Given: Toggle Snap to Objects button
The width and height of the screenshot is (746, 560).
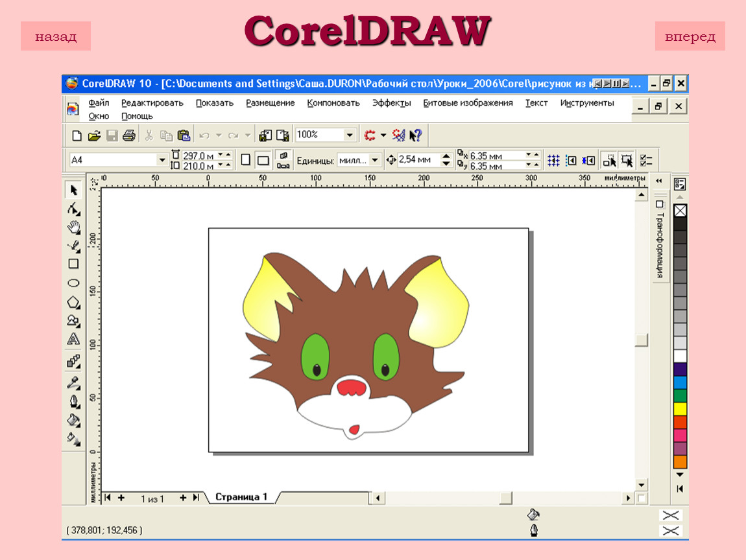Looking at the screenshot, I should coord(588,161).
